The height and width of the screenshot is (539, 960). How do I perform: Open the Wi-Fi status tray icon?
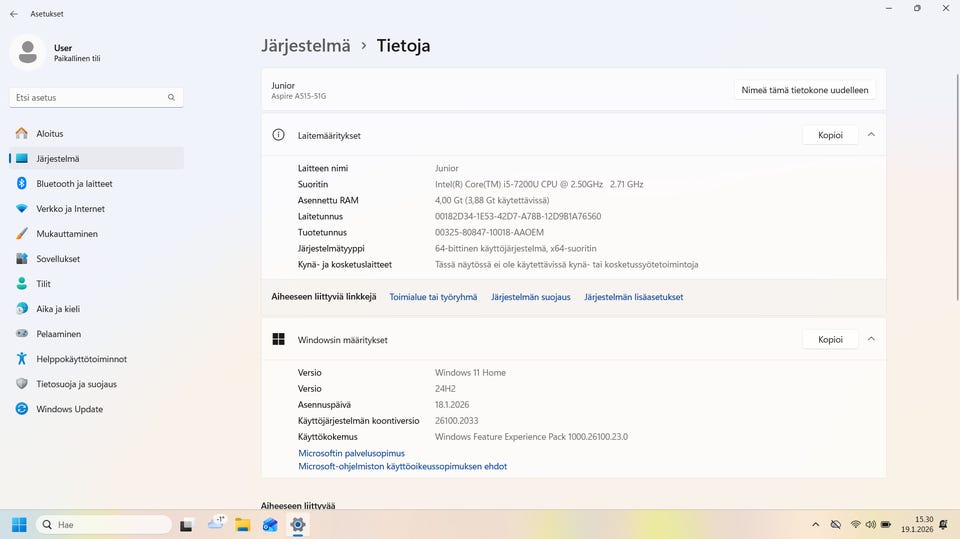coord(855,524)
